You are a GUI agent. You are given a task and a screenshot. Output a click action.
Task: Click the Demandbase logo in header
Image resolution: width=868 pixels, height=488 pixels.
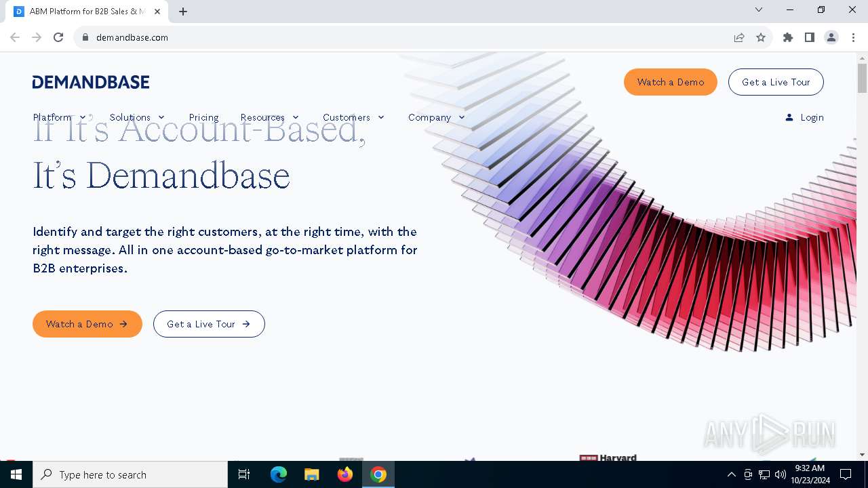[x=91, y=82]
